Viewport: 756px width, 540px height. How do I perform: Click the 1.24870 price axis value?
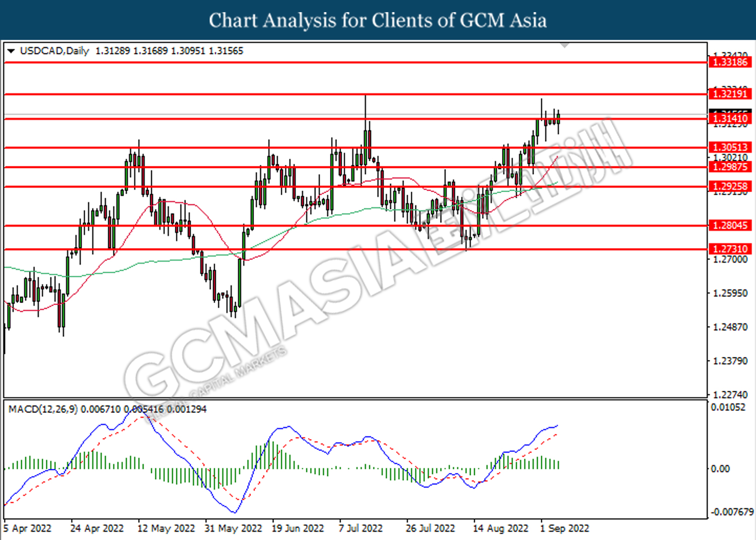click(x=730, y=327)
